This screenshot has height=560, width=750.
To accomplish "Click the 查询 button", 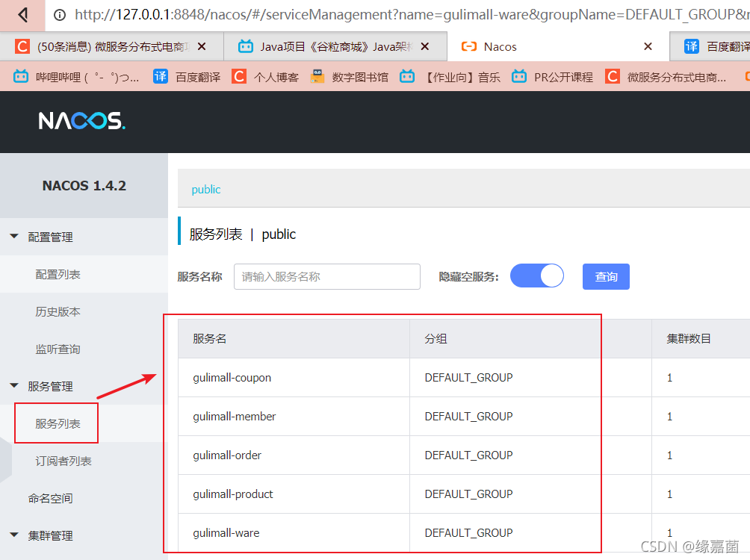I will point(606,276).
